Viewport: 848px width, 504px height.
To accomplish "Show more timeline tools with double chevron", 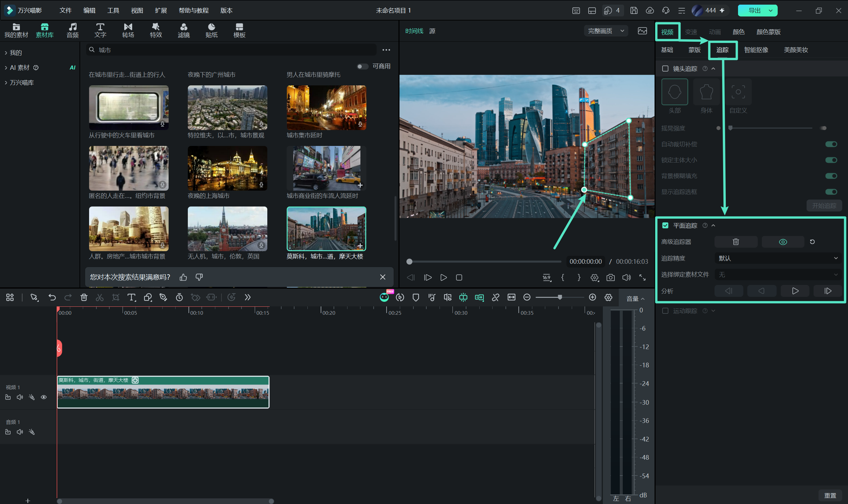I will pyautogui.click(x=247, y=298).
